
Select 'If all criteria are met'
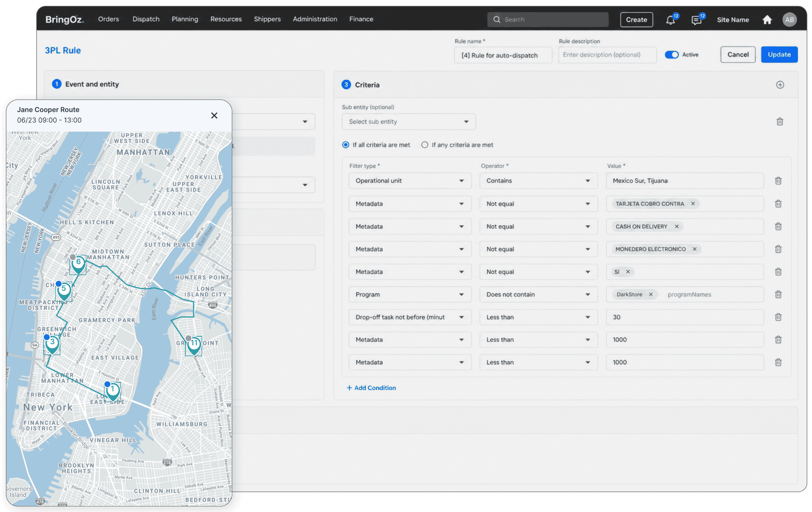click(x=345, y=145)
